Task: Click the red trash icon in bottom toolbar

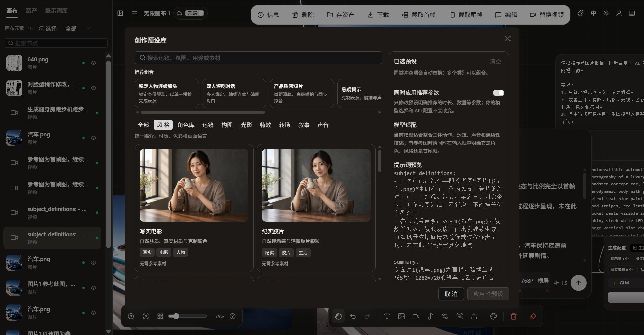Action: click(513, 316)
